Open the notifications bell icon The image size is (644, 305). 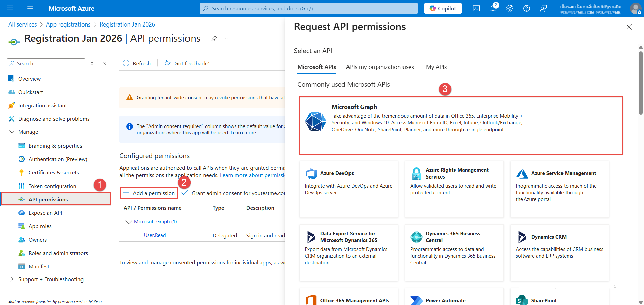tap(493, 8)
